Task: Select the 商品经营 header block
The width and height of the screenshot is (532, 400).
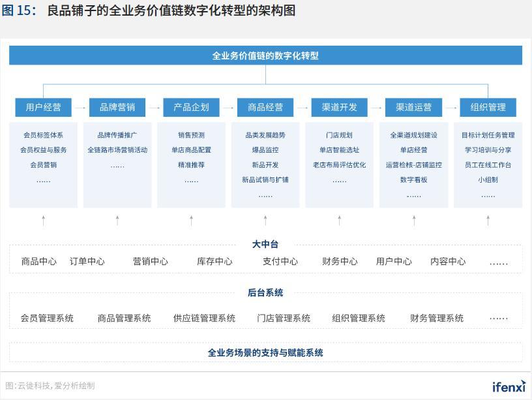Action: pyautogui.click(x=265, y=107)
